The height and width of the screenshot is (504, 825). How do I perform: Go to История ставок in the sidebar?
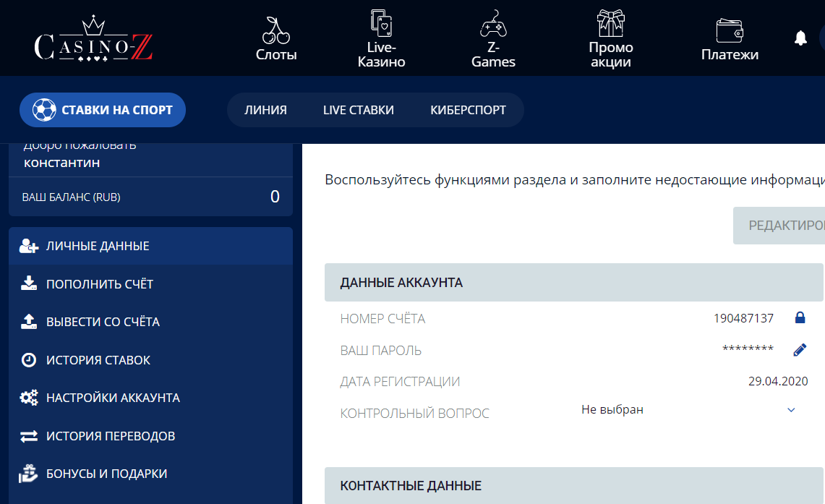pyautogui.click(x=98, y=360)
